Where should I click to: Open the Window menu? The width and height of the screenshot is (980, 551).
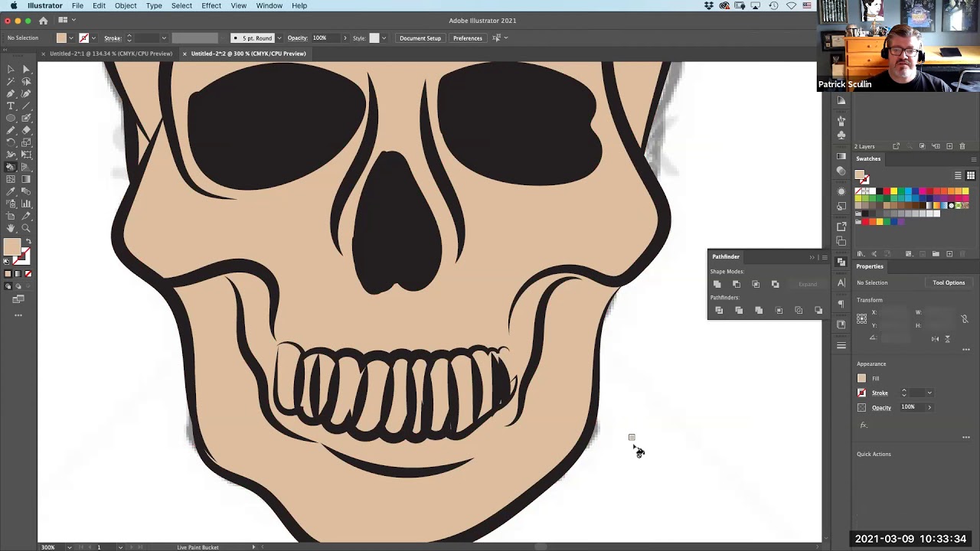click(269, 5)
